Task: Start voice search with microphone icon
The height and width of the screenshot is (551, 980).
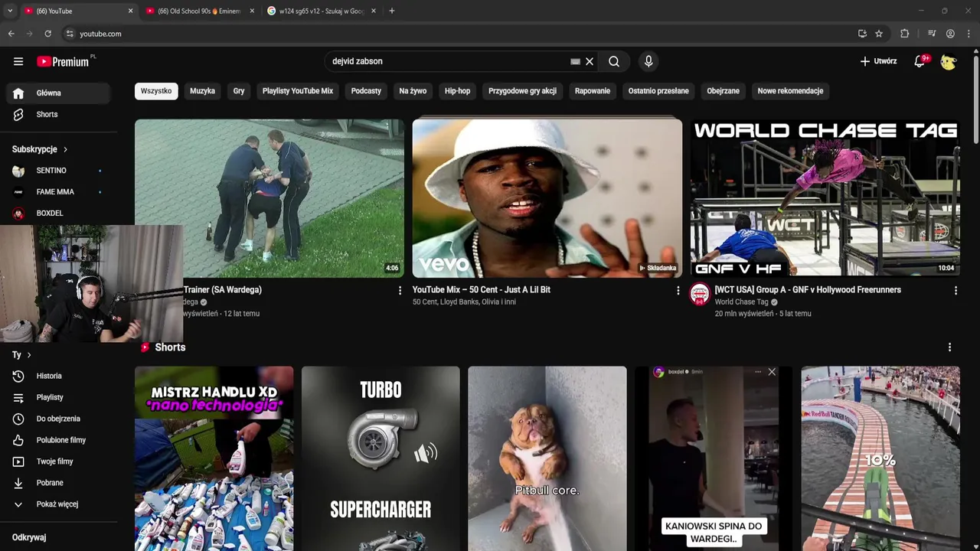Action: pos(648,61)
